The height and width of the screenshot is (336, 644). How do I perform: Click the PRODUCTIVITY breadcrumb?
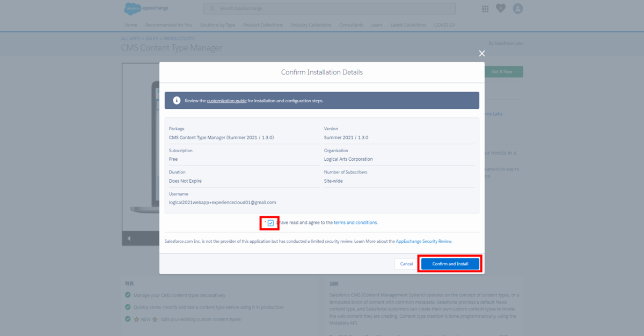coord(179,39)
